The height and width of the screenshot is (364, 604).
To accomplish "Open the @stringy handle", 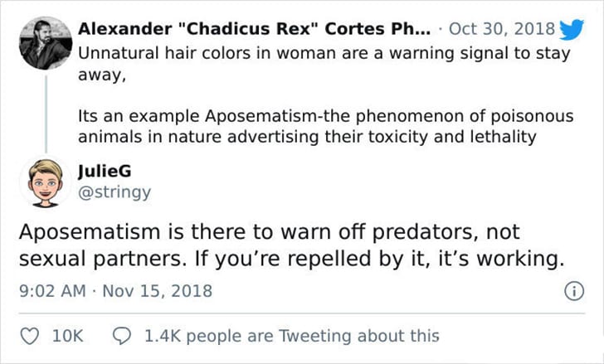I will (x=114, y=192).
